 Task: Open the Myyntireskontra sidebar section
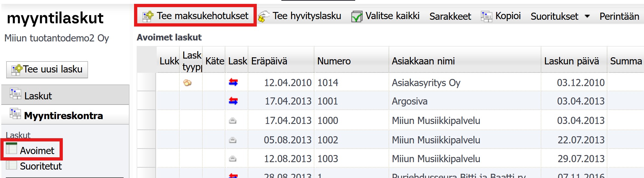pyautogui.click(x=65, y=115)
